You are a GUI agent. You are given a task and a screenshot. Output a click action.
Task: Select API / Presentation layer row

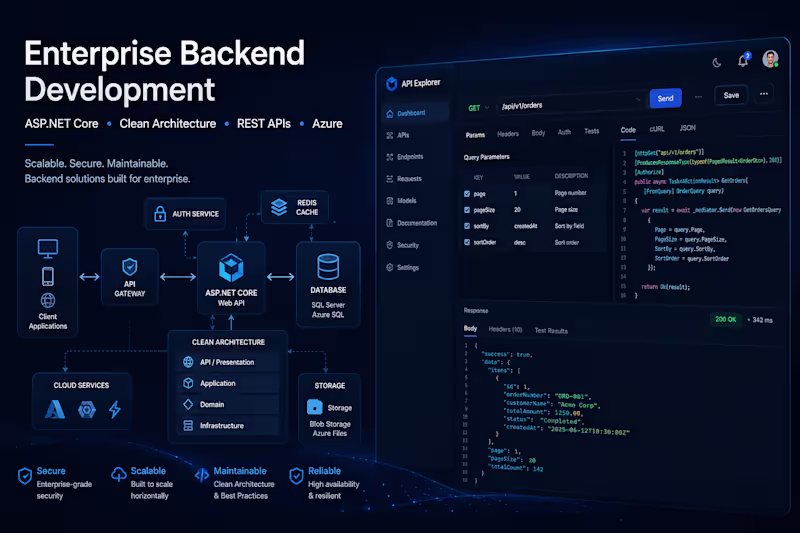[228, 362]
